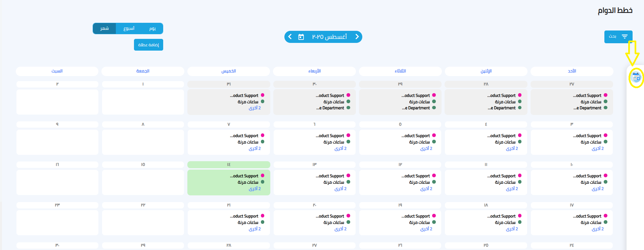Open Department entry on day 29
Viewport: 644px width, 250px height.
click(416, 108)
